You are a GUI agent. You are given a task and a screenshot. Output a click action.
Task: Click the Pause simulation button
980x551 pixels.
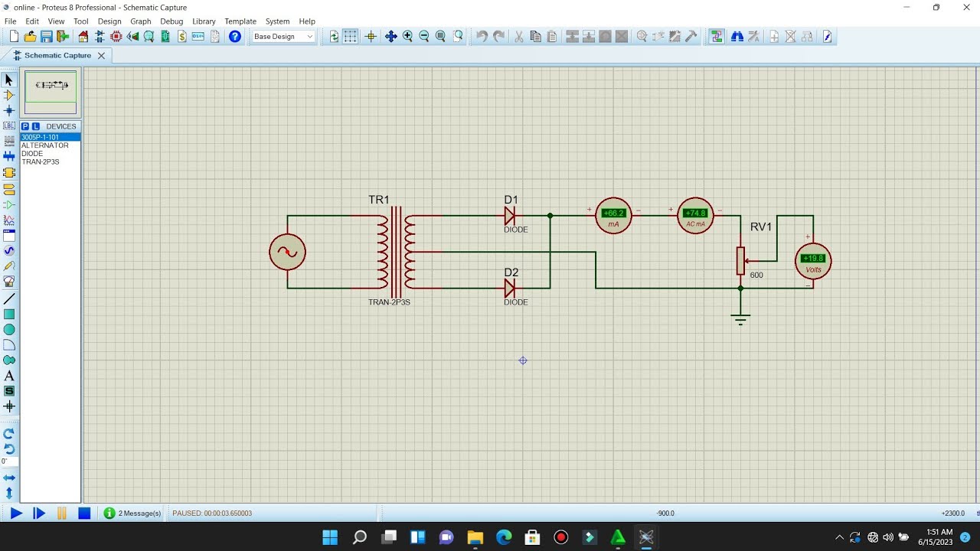[x=62, y=513]
